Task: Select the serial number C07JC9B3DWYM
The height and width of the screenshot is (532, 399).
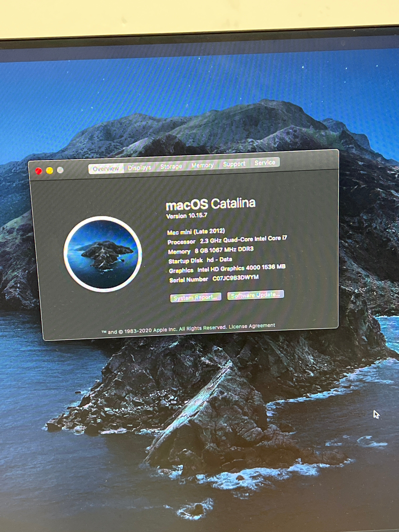Action: tap(236, 278)
